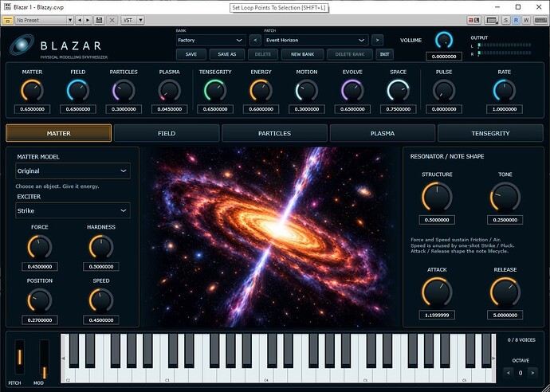This screenshot has width=550, height=392.
Task: Open the virtual keyboard icon at far right
Action: [540, 21]
